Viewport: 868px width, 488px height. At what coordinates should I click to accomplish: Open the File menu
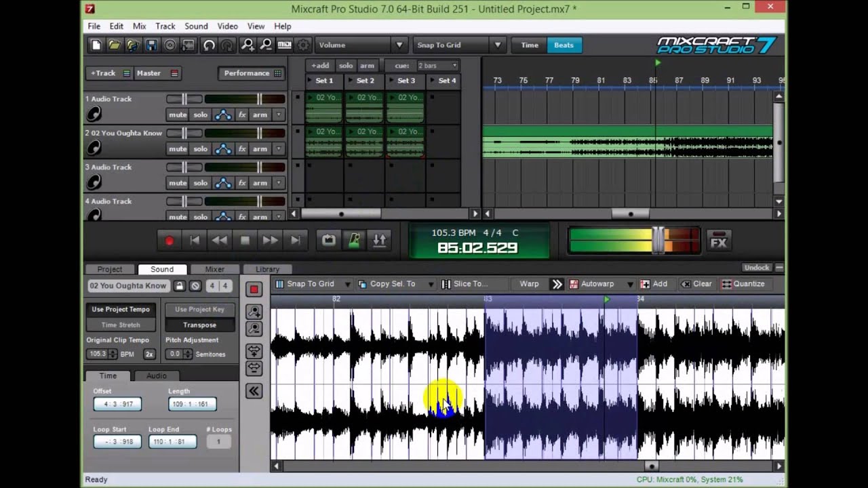click(x=94, y=26)
